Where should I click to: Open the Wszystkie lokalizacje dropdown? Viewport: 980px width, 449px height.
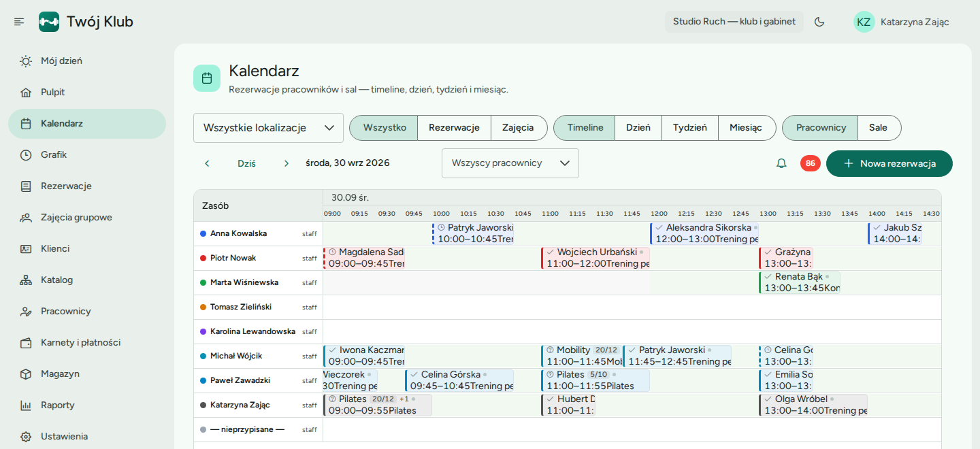[268, 128]
